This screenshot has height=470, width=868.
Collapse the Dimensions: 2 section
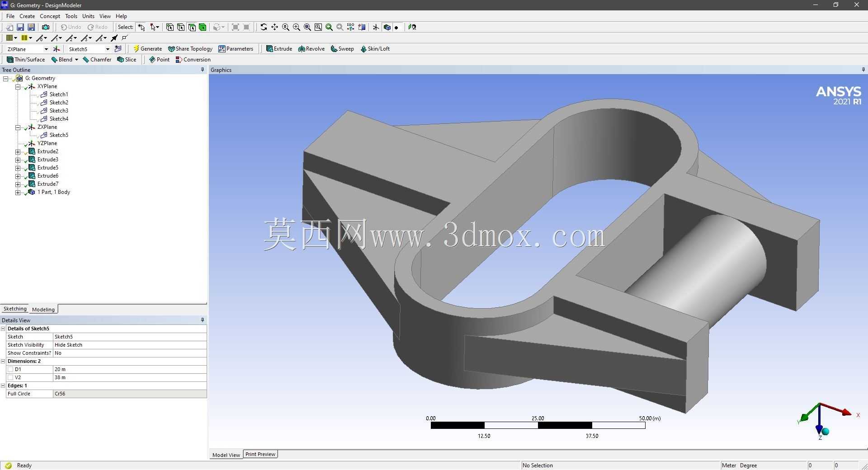click(x=3, y=361)
